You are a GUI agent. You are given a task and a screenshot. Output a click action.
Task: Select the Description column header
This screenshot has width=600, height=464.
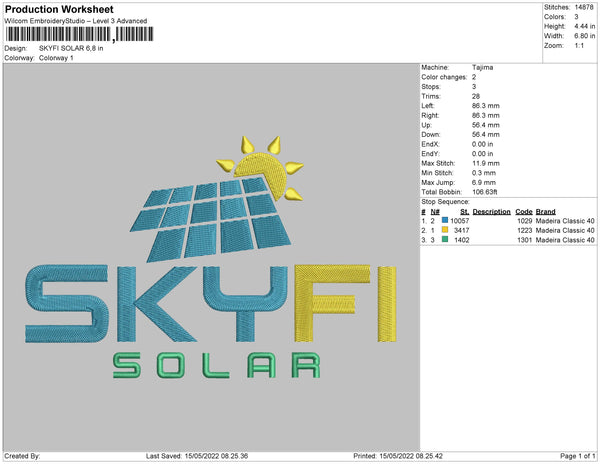pos(491,212)
